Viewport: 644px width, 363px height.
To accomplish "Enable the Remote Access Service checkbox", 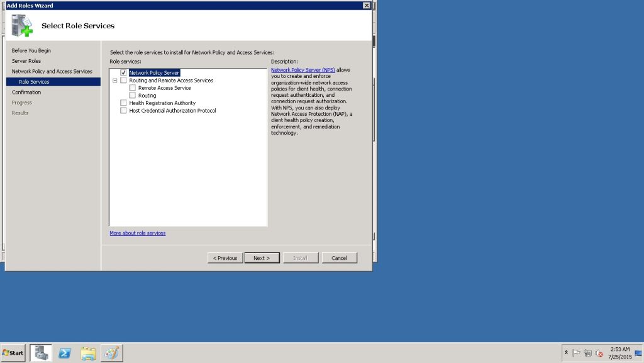I will [132, 88].
